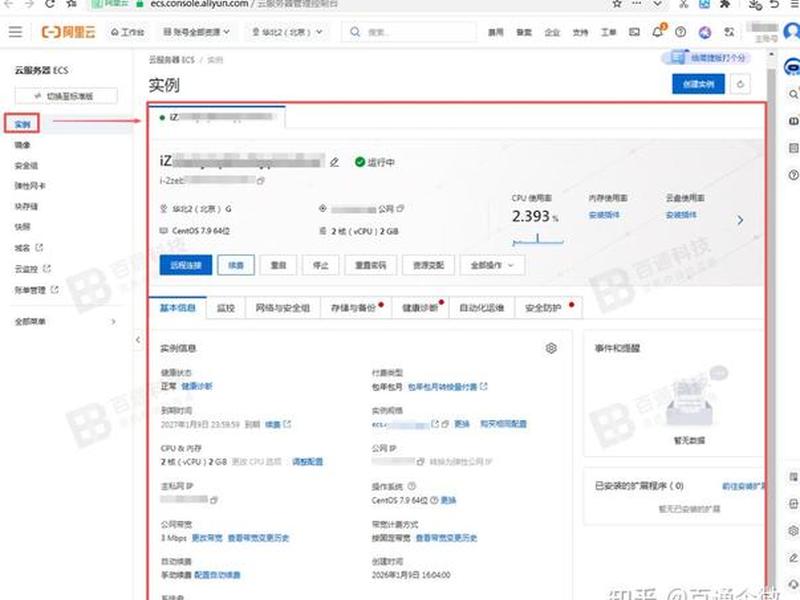Click the 切换至标准版 button in sidebar

coord(66,96)
